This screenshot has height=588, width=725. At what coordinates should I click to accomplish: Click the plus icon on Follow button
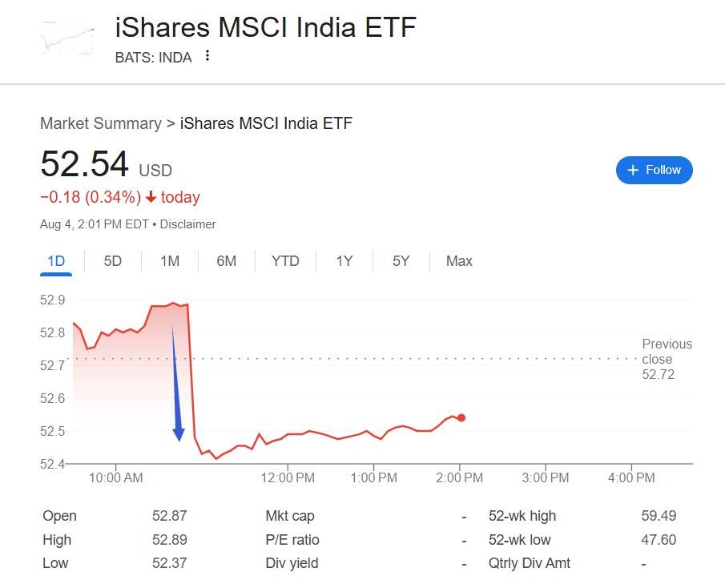point(633,170)
